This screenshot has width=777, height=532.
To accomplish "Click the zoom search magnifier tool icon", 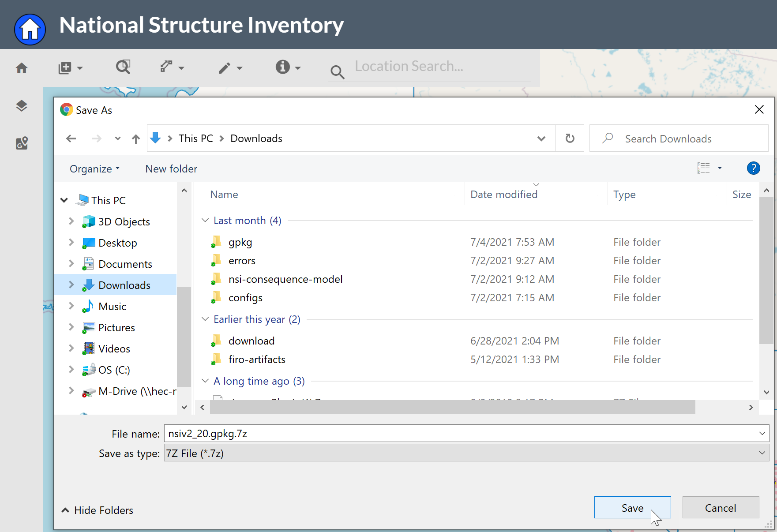I will pos(123,67).
